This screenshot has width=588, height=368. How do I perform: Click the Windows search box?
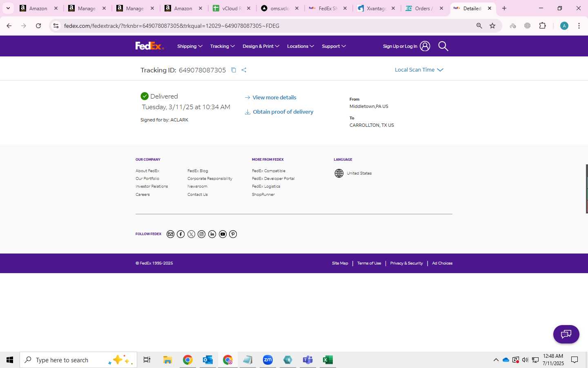[x=78, y=360]
